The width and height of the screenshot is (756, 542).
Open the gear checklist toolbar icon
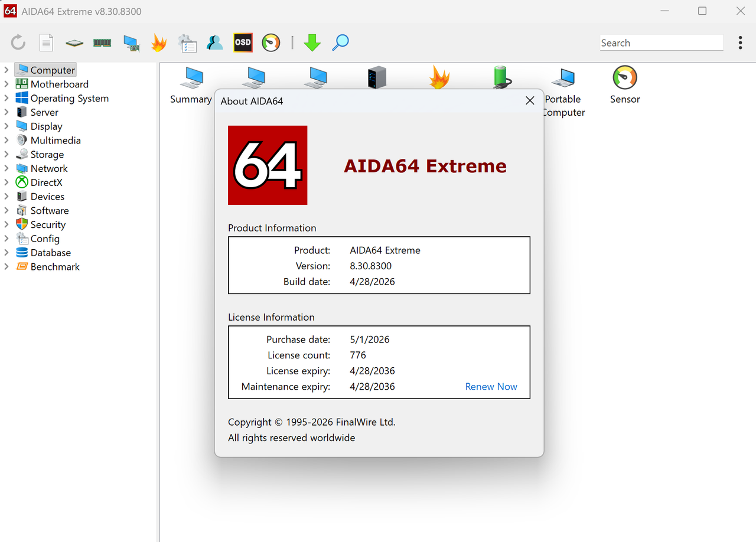[x=187, y=43]
